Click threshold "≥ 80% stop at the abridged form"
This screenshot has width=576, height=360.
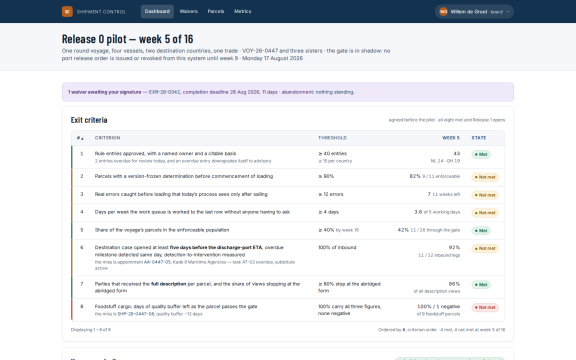click(349, 287)
